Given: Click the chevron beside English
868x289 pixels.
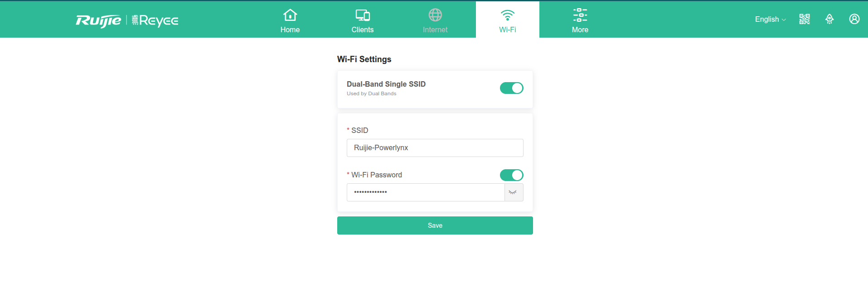Looking at the screenshot, I should pos(784,20).
